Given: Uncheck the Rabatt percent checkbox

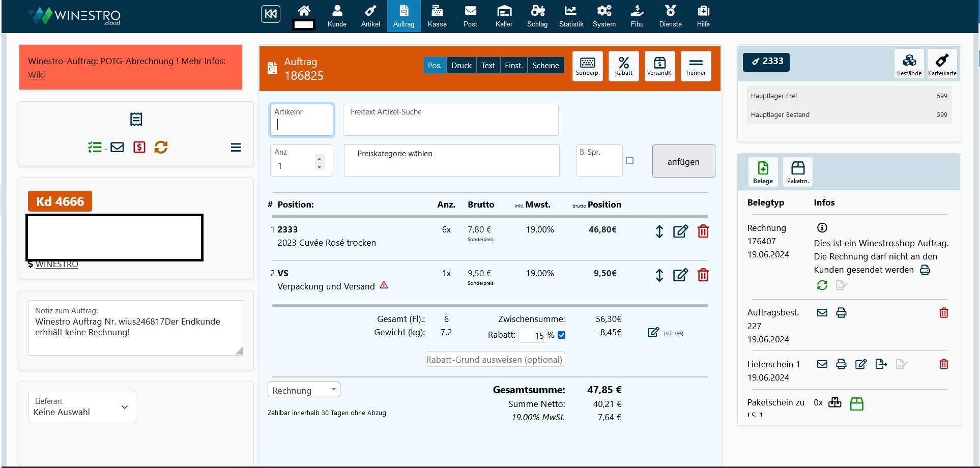Looking at the screenshot, I should tap(562, 335).
